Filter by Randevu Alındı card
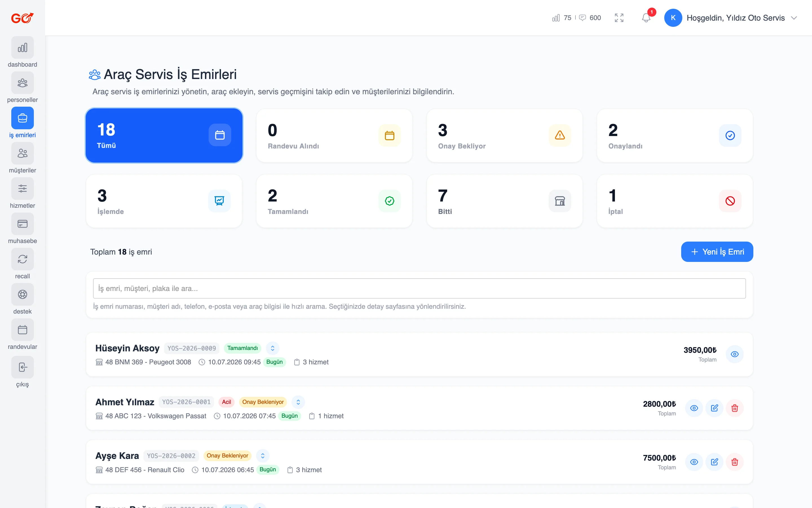 334,135
